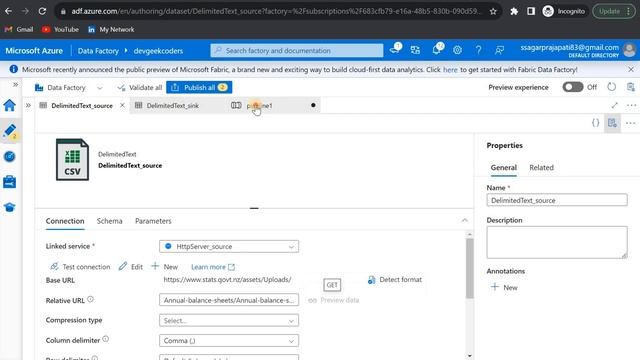640x360 pixels.
Task: Open the Data Flow debug icon top right
Action: point(631,87)
